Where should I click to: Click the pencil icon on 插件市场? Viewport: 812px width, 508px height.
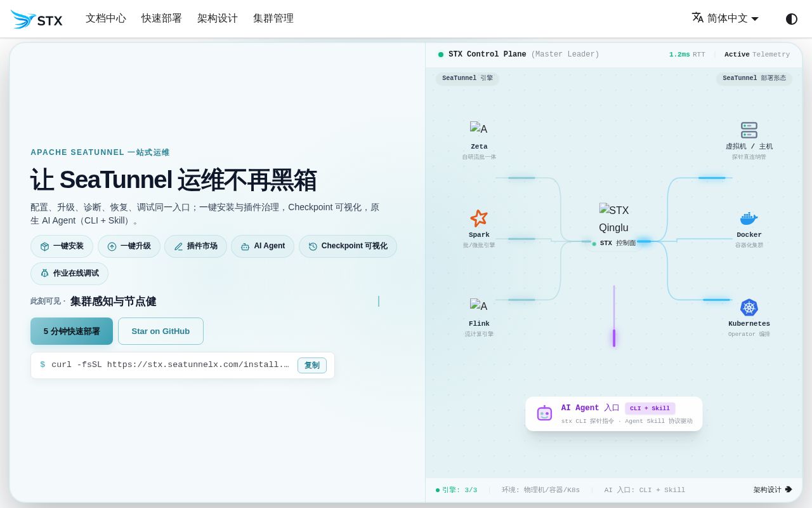pos(178,246)
